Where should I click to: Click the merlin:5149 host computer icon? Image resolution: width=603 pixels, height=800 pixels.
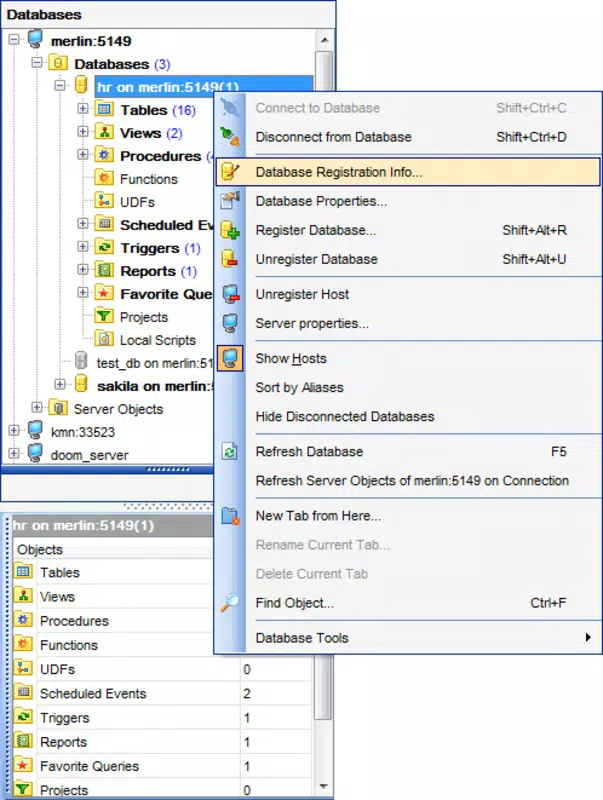[35, 40]
